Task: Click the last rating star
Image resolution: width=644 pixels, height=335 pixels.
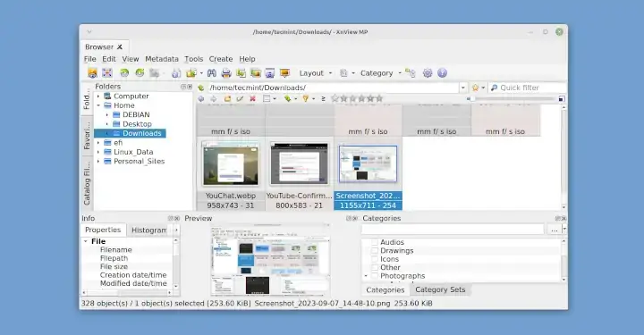Action: (379, 98)
